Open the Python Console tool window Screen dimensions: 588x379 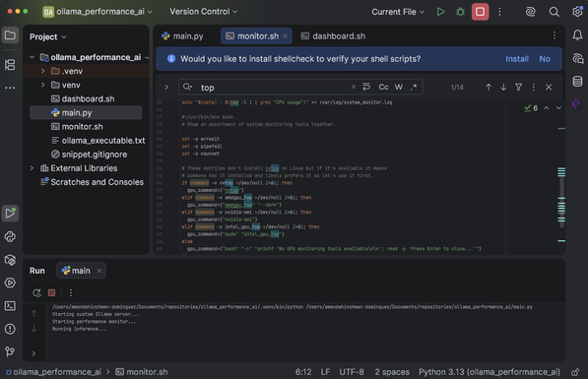tap(10, 236)
